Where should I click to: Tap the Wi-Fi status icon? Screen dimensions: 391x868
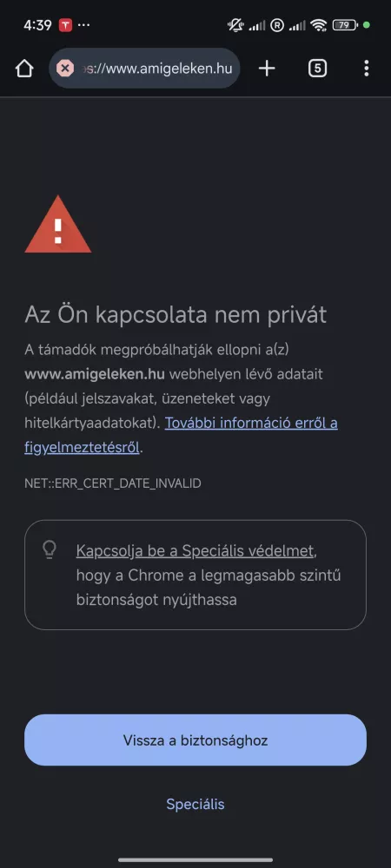[319, 25]
